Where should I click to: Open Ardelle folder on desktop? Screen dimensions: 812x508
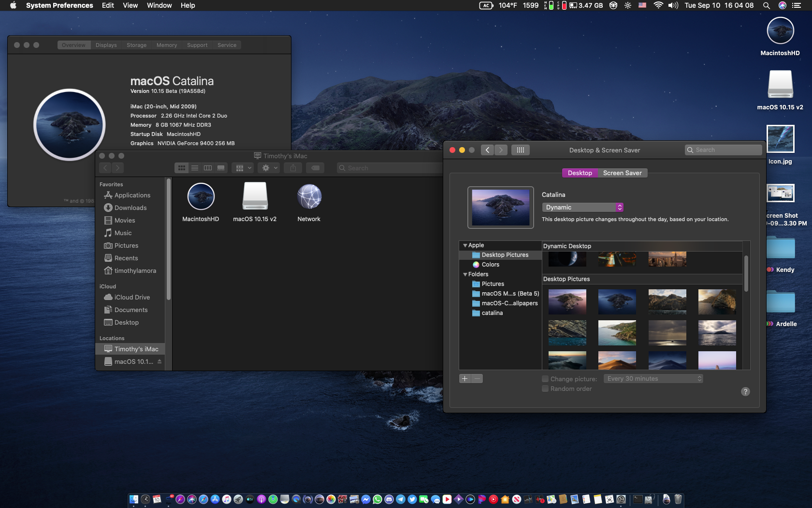pos(781,301)
